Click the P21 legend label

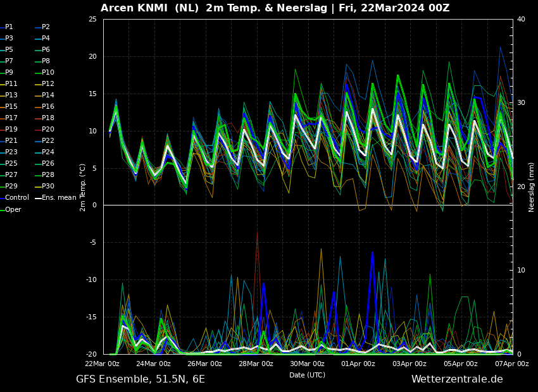click(11, 141)
